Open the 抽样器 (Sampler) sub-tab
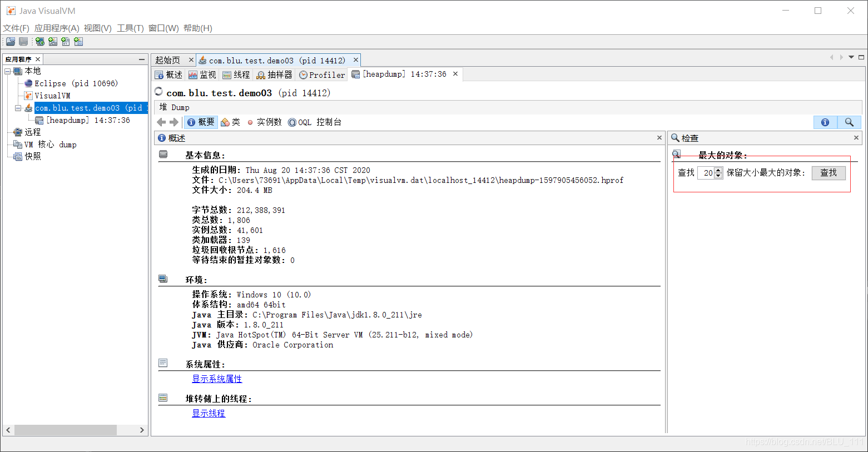The width and height of the screenshot is (868, 452). tap(274, 75)
